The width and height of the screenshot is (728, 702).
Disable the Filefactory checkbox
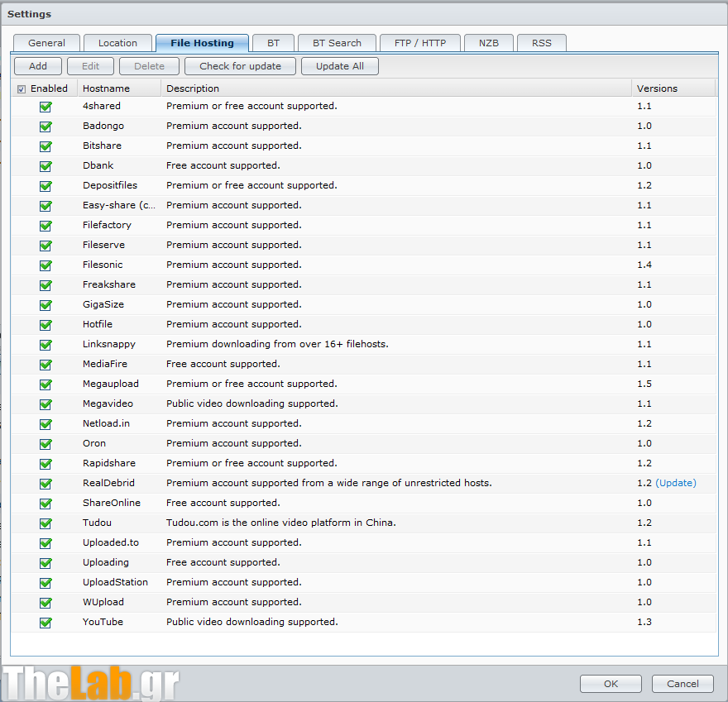(x=45, y=226)
